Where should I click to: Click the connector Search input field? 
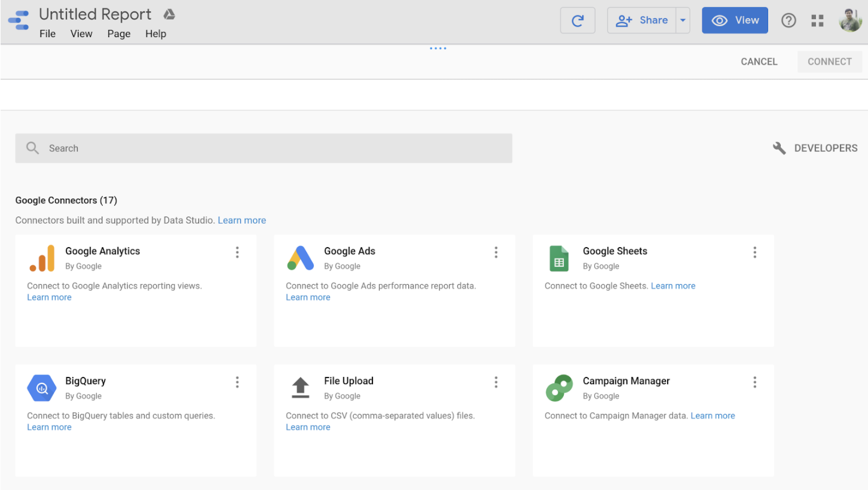pyautogui.click(x=264, y=148)
